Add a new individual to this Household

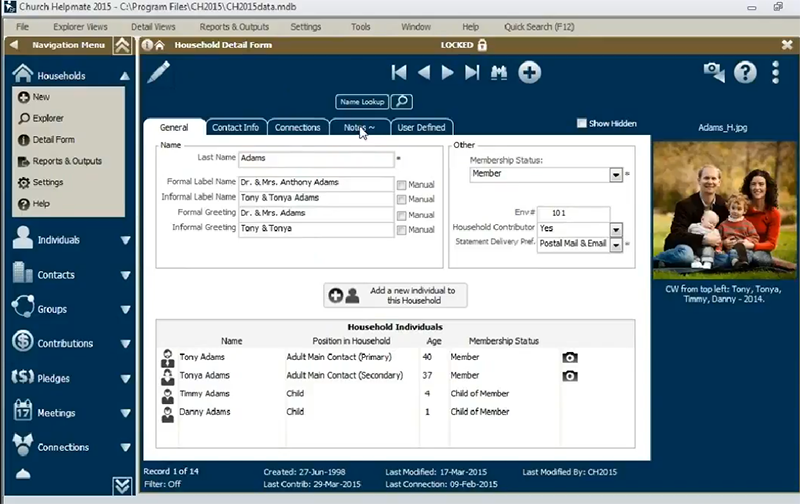[x=395, y=295]
